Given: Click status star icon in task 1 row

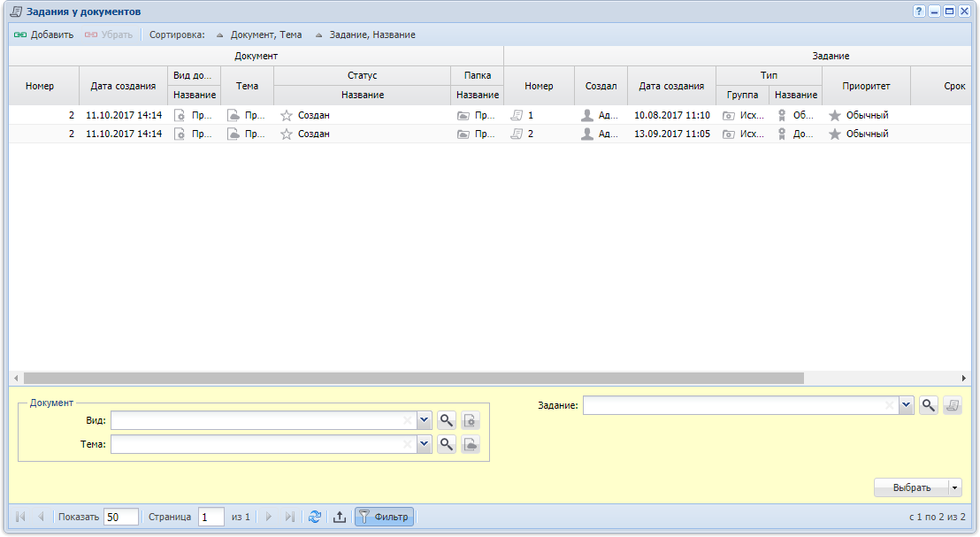Looking at the screenshot, I should [x=287, y=115].
